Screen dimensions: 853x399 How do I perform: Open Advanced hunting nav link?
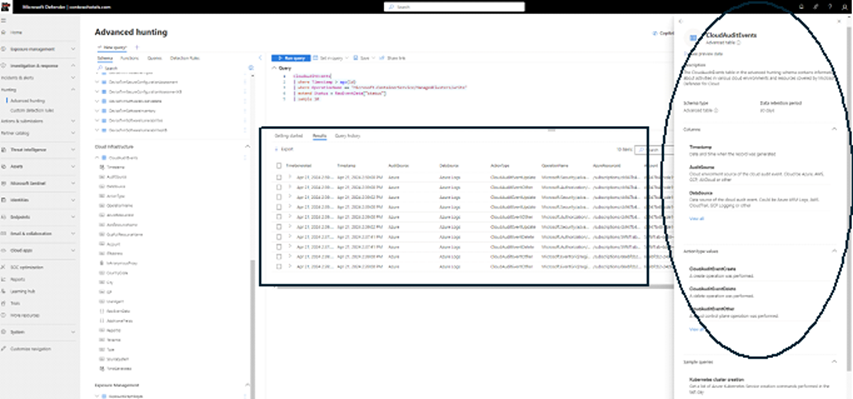click(27, 101)
